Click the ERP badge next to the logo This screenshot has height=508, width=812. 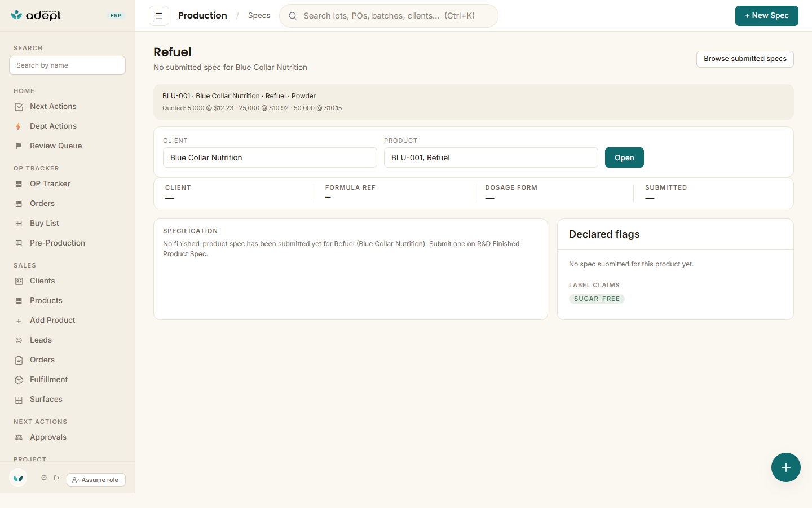tap(116, 16)
